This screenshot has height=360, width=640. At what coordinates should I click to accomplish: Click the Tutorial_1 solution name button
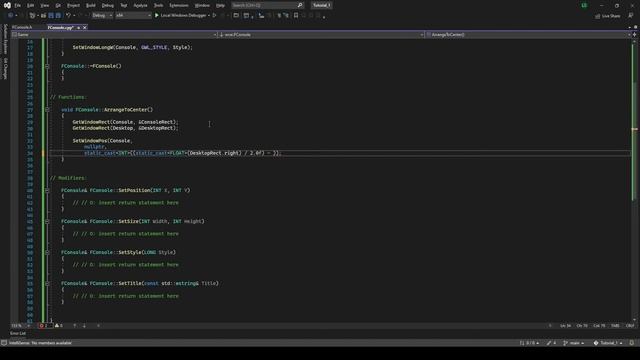click(322, 5)
